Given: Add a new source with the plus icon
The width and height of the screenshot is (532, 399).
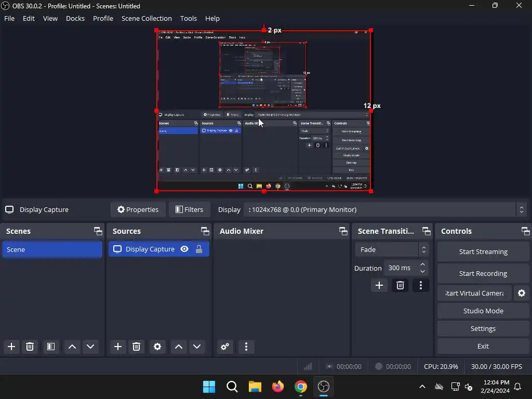Looking at the screenshot, I should (118, 347).
